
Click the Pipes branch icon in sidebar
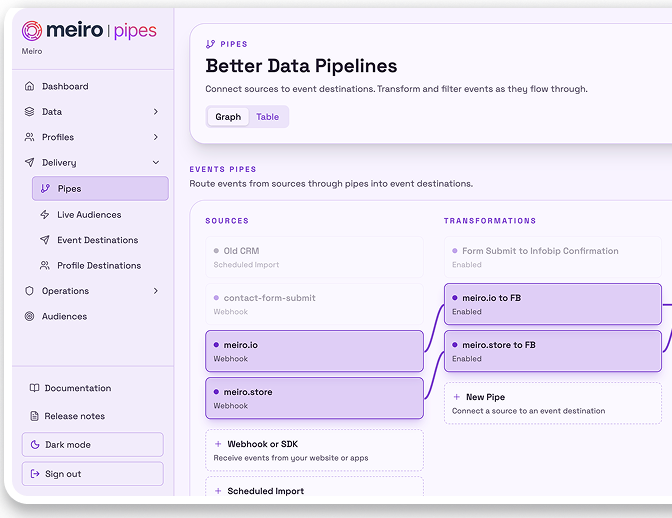pyautogui.click(x=45, y=189)
